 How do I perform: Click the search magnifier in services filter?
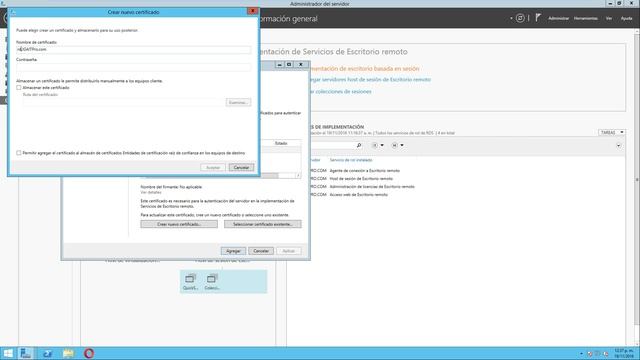[x=359, y=145]
